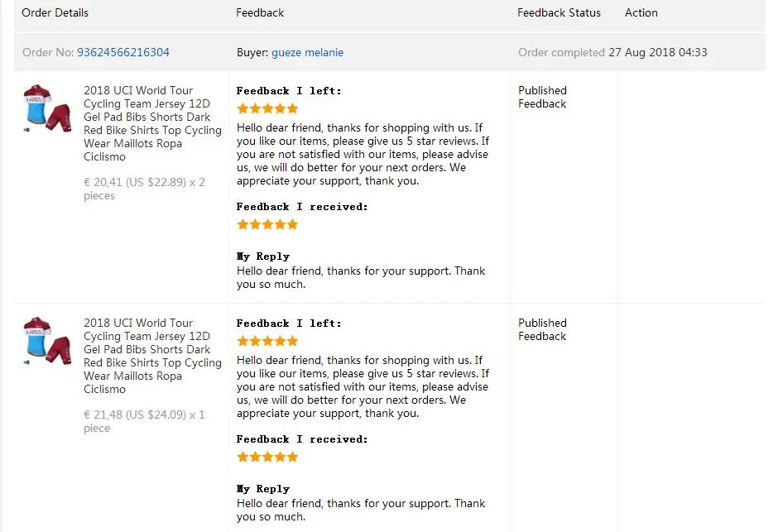This screenshot has width=778, height=532.
Task: Click order completed date 27 Aug 2018
Action: 658,52
